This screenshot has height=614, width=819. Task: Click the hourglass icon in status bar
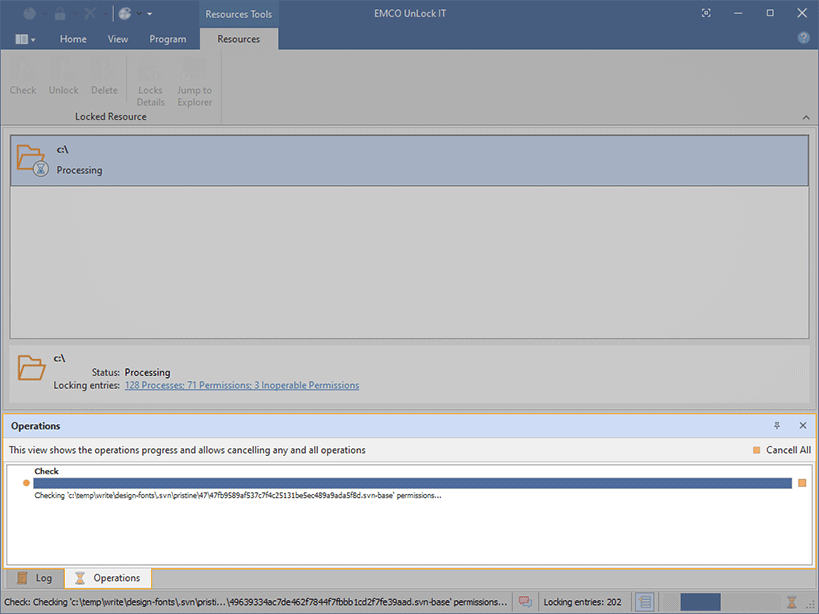pos(791,602)
